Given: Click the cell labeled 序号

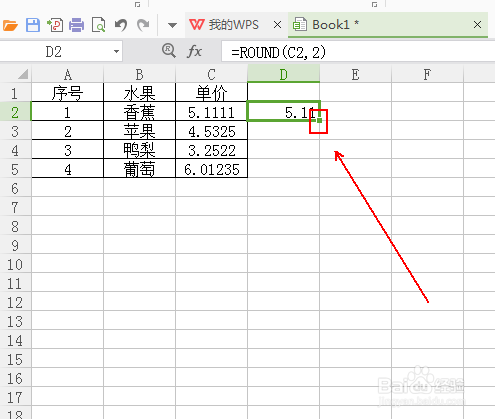Looking at the screenshot, I should point(68,93).
